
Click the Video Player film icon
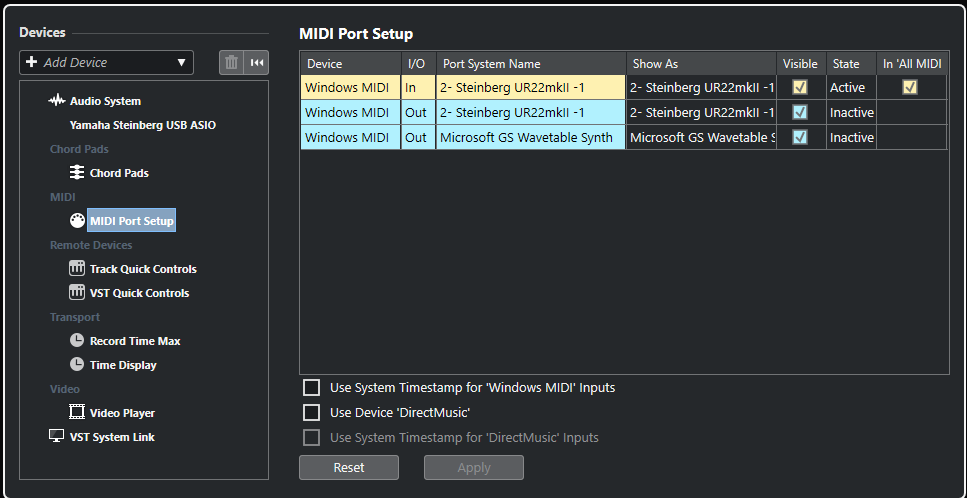pos(76,412)
